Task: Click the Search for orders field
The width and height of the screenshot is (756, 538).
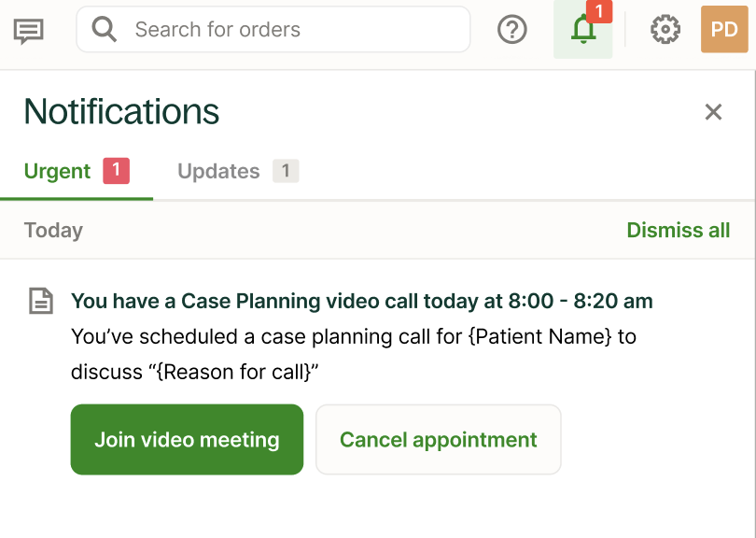Action: (x=273, y=29)
